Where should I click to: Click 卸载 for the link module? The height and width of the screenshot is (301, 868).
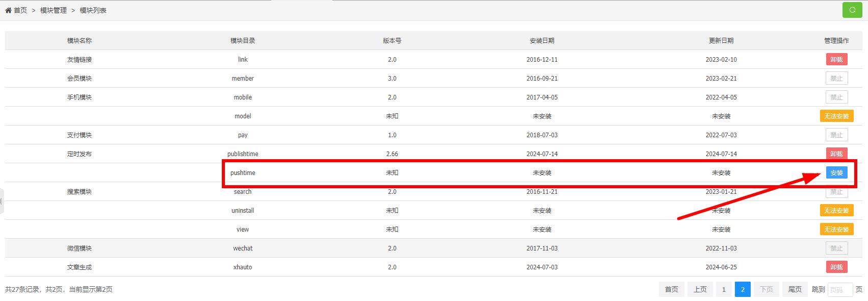click(x=836, y=60)
